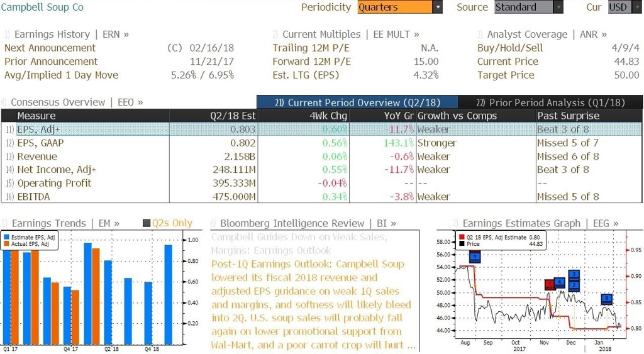Click event marker 1 on estimates graph
This screenshot has width=644, height=354.
click(474, 257)
